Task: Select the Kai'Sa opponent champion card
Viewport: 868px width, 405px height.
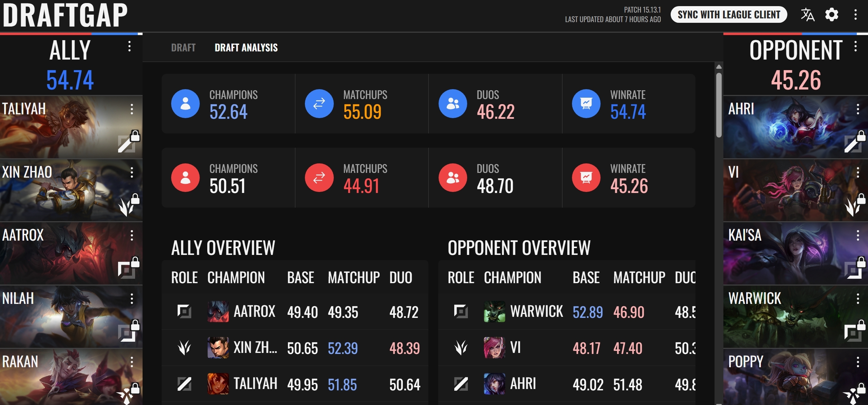Action: [x=796, y=254]
